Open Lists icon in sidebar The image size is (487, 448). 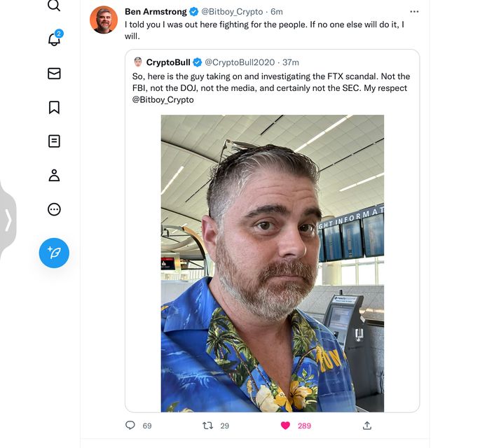(x=54, y=141)
